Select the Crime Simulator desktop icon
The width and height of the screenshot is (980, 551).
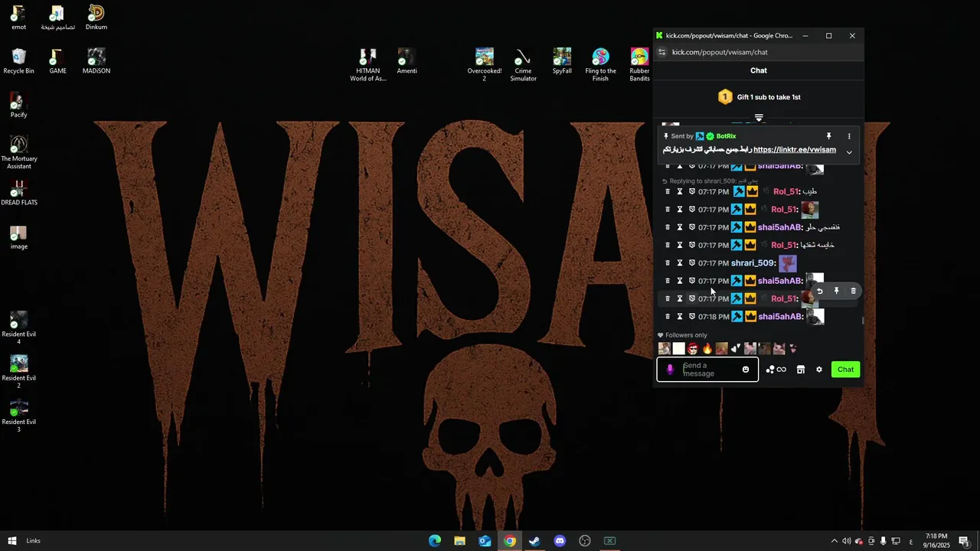pos(524,65)
